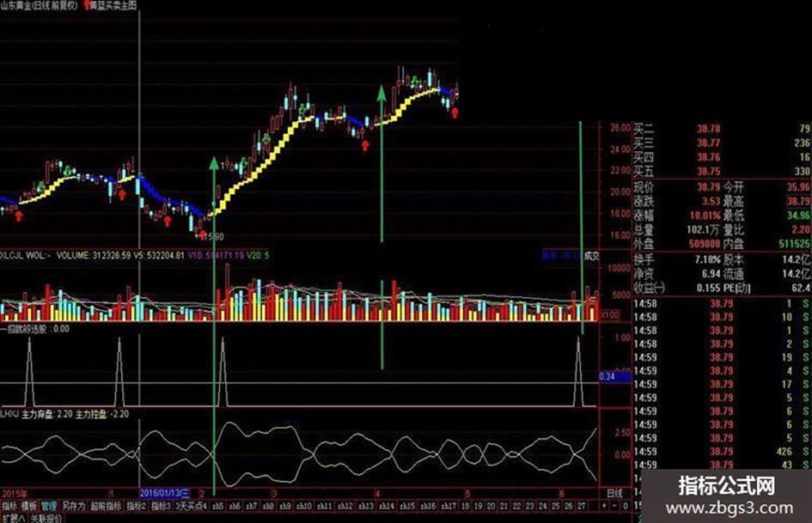Click the 换手 value 7.18%

(707, 259)
